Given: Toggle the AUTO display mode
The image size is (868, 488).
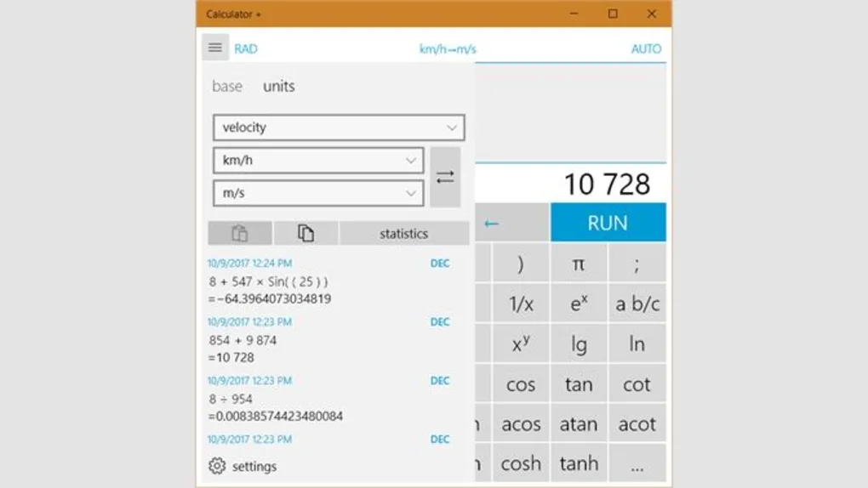Looking at the screenshot, I should pyautogui.click(x=646, y=48).
